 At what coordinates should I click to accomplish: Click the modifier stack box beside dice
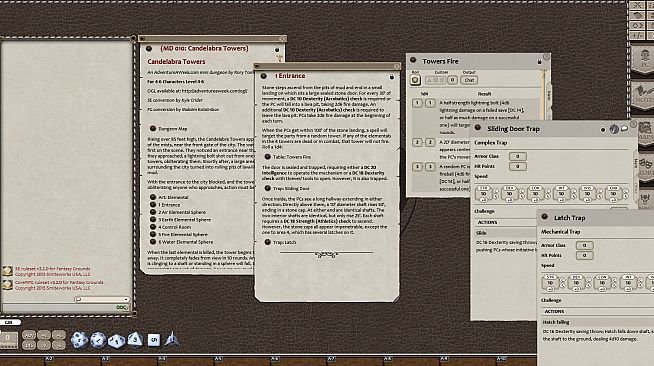pos(8,339)
